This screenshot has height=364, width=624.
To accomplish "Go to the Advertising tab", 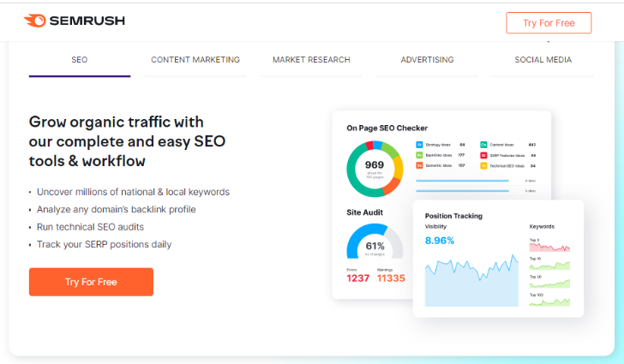I will click(427, 60).
